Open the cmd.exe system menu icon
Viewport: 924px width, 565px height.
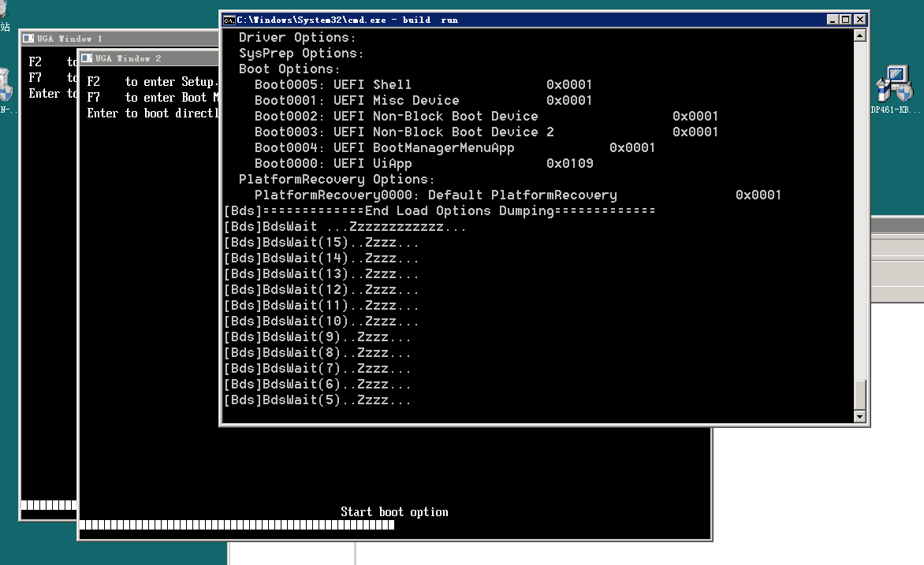(x=229, y=20)
